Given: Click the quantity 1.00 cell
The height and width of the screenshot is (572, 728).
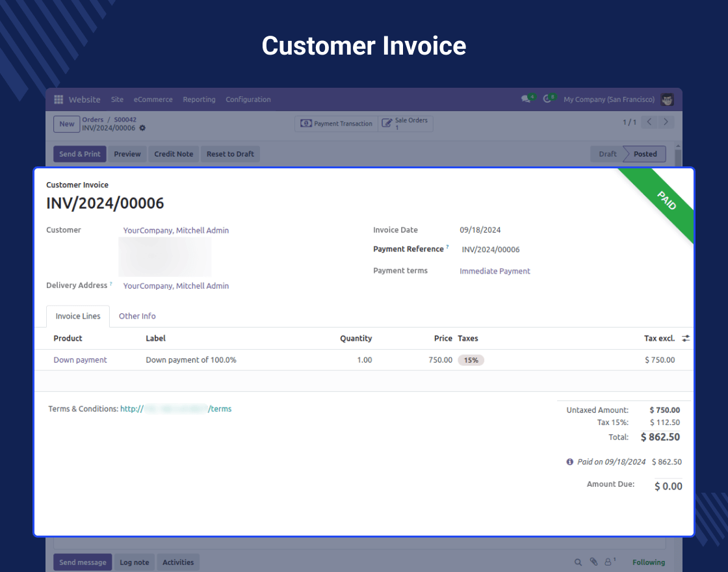Looking at the screenshot, I should pyautogui.click(x=365, y=360).
